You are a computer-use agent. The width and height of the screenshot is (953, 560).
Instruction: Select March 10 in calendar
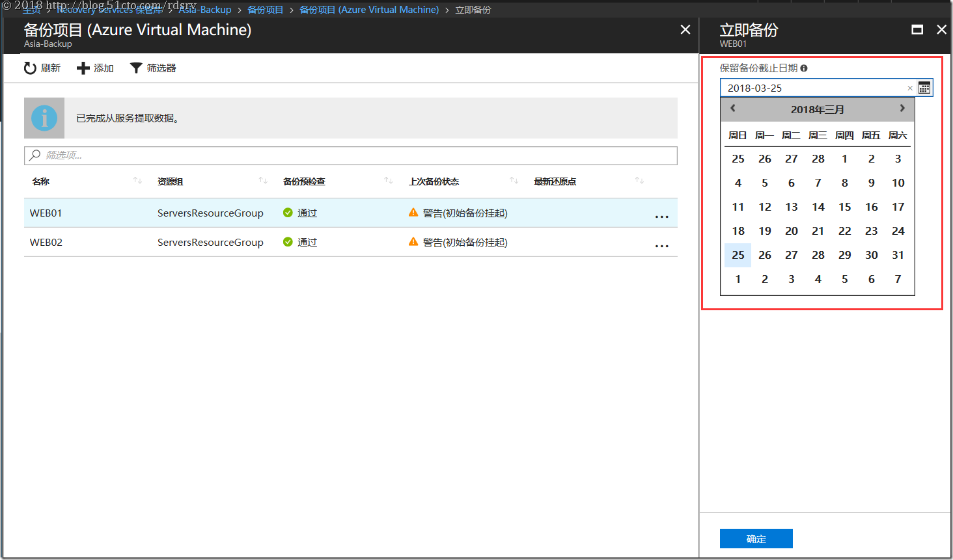(898, 183)
